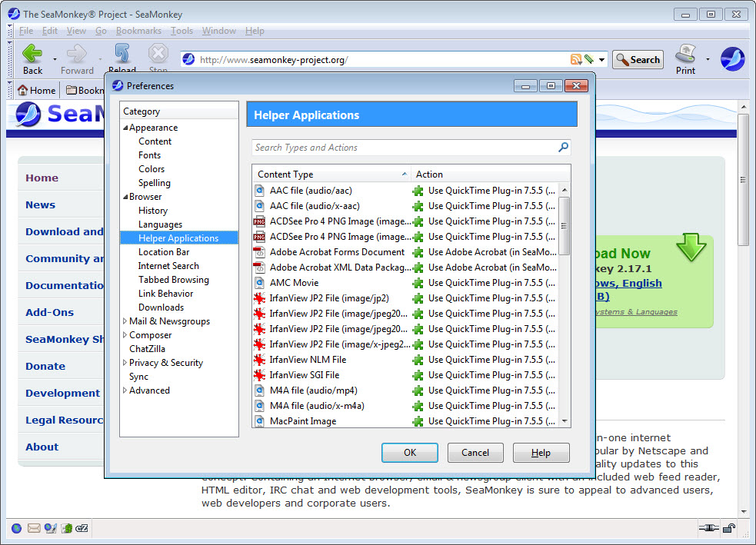Click the green download arrow on the webpage

tap(691, 247)
